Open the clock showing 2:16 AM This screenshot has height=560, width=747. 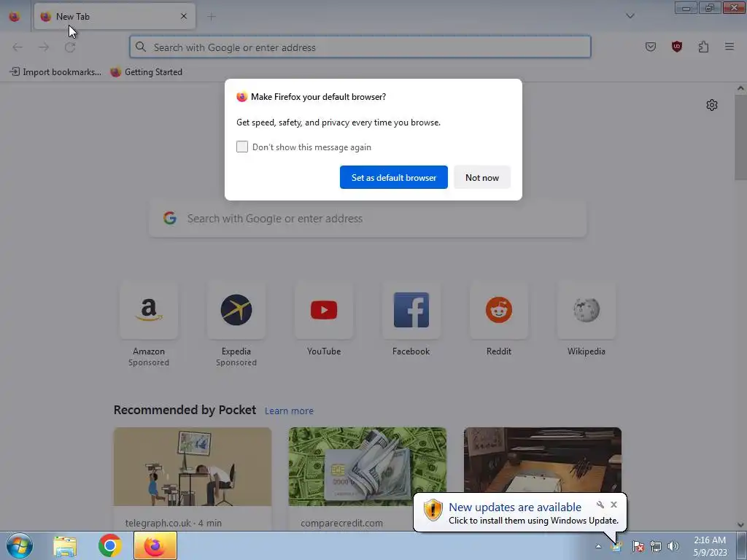(x=710, y=546)
